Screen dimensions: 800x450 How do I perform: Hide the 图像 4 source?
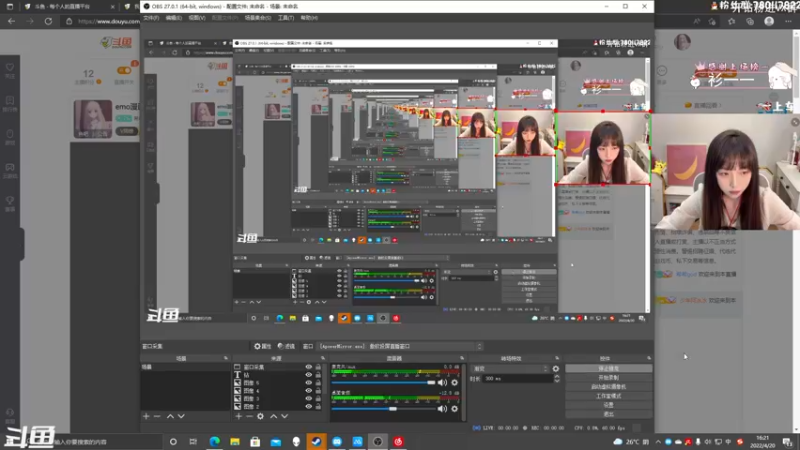click(x=308, y=391)
